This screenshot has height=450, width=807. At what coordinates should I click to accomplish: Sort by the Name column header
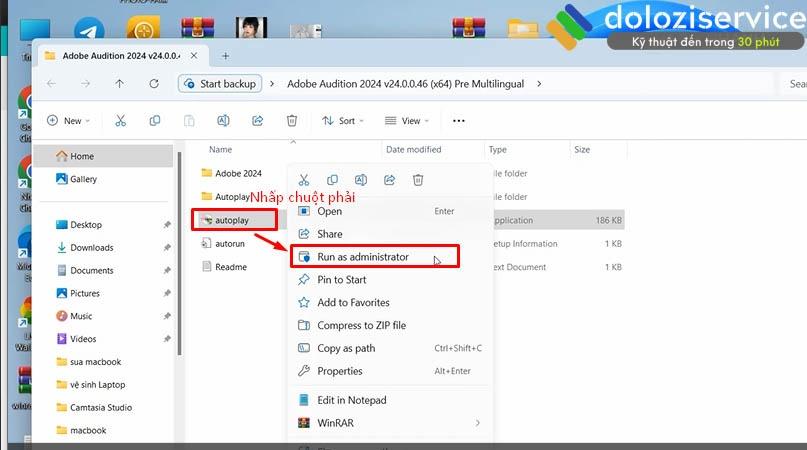pyautogui.click(x=220, y=149)
